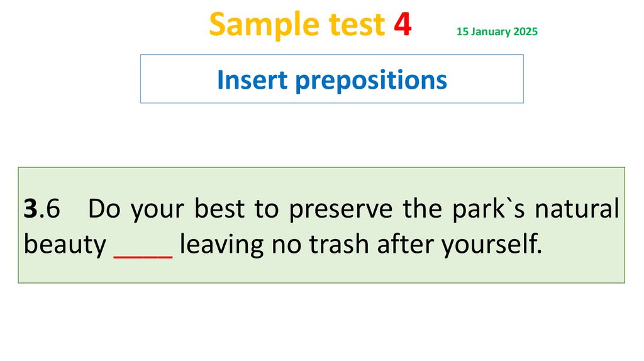Click the word "after" in the sentence
Viewport: 644px width, 361px height.
click(406, 244)
